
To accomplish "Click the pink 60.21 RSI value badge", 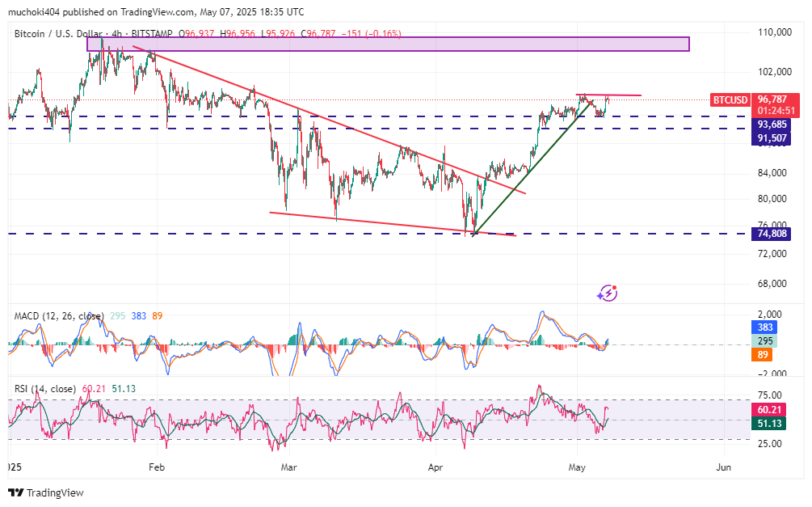I will point(768,410).
